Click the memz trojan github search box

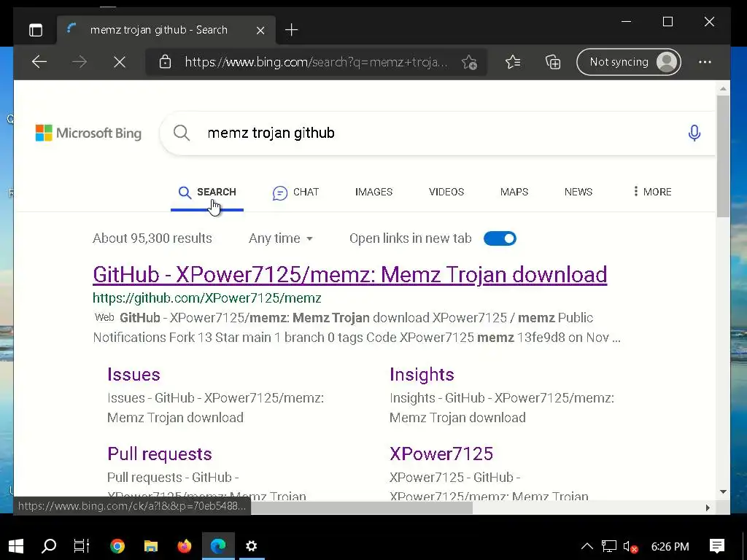438,133
